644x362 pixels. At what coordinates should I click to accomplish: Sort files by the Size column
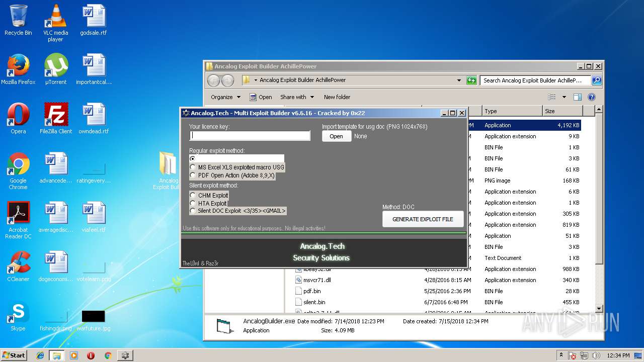pyautogui.click(x=562, y=111)
